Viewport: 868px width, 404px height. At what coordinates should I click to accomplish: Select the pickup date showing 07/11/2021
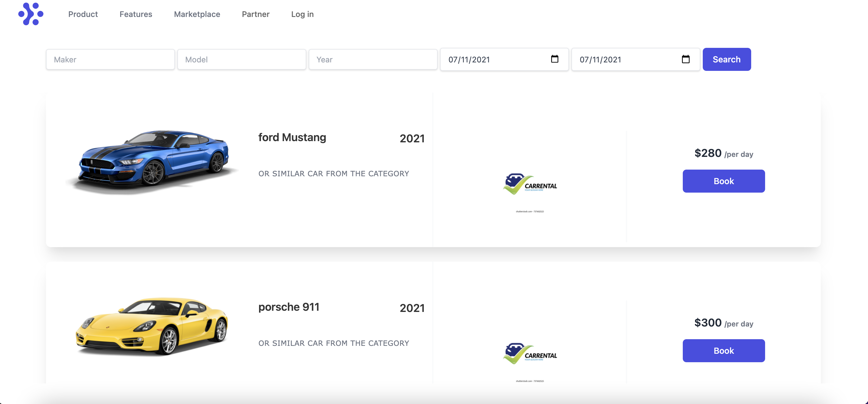point(482,59)
